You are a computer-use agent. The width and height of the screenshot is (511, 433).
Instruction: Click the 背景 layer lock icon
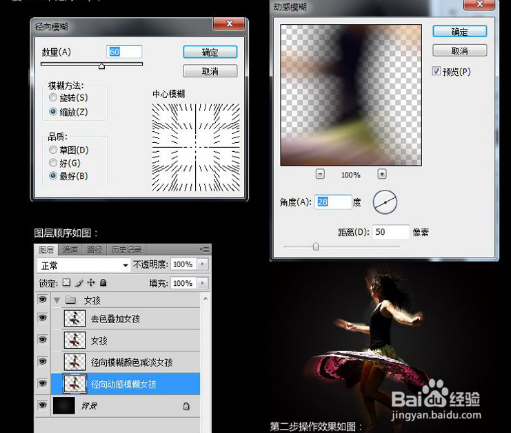pos(186,406)
